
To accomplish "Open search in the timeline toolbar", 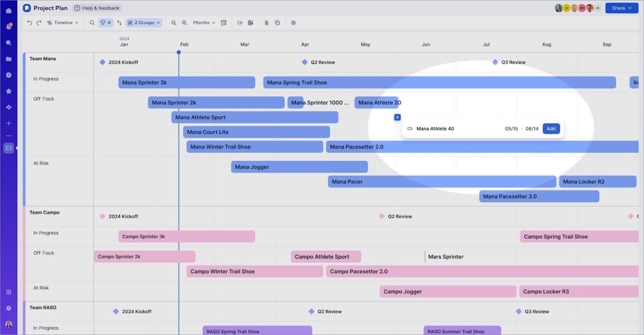I will pos(92,22).
